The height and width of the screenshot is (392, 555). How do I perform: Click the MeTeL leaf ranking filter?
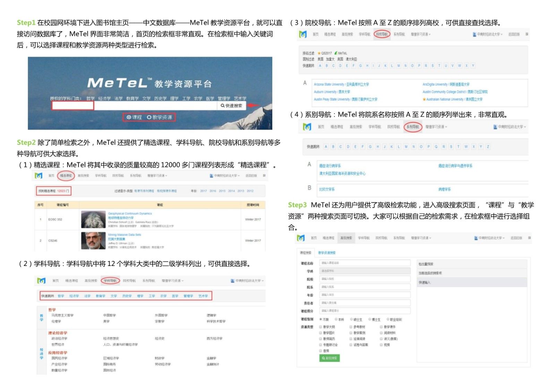341,53
